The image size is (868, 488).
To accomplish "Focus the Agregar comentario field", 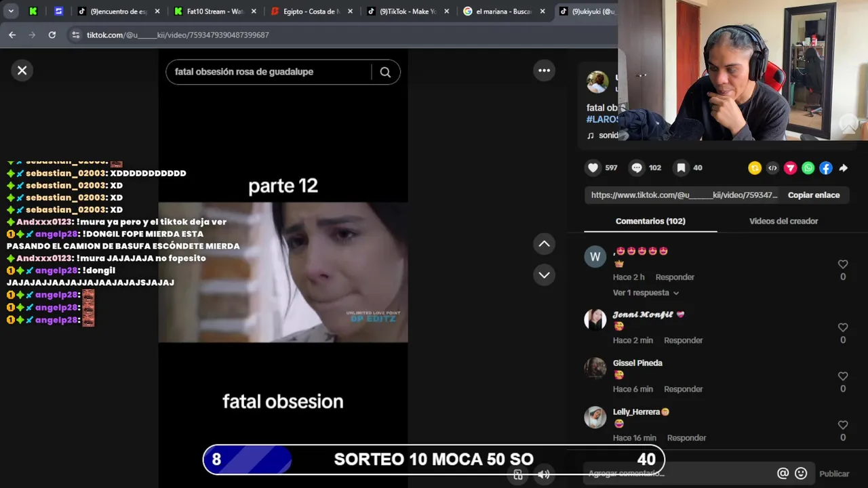I will [x=678, y=474].
